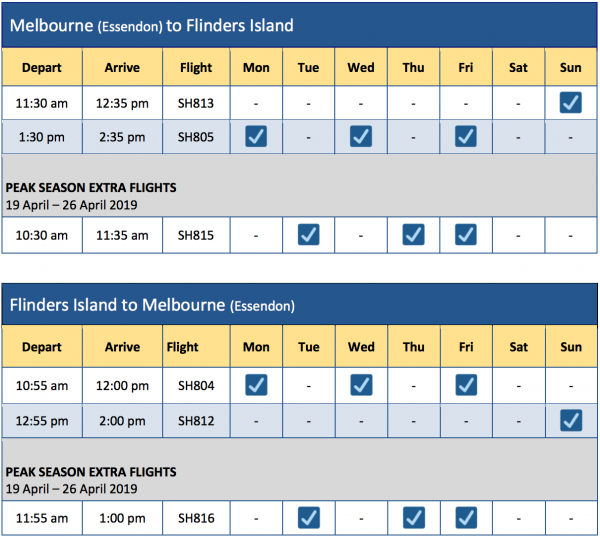The image size is (600, 537).
Task: Click SH813 Sunday checkmark
Action: (x=571, y=102)
